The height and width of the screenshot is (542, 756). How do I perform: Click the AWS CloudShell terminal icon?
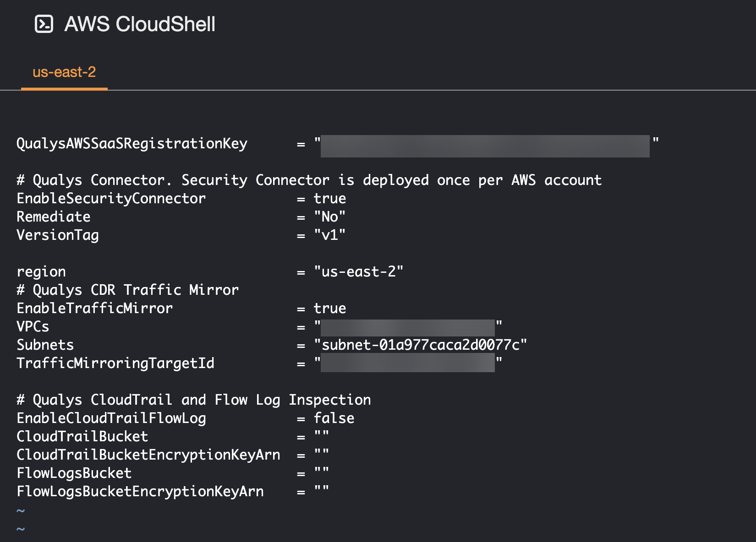click(x=44, y=24)
